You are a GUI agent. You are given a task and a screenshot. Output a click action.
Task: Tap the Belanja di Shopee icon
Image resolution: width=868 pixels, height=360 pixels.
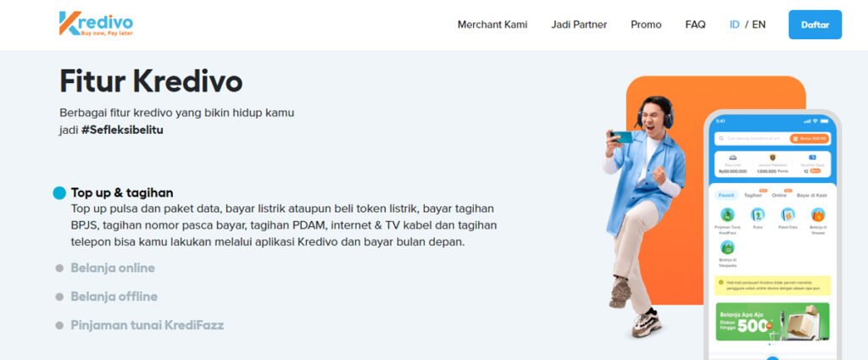pos(818,214)
